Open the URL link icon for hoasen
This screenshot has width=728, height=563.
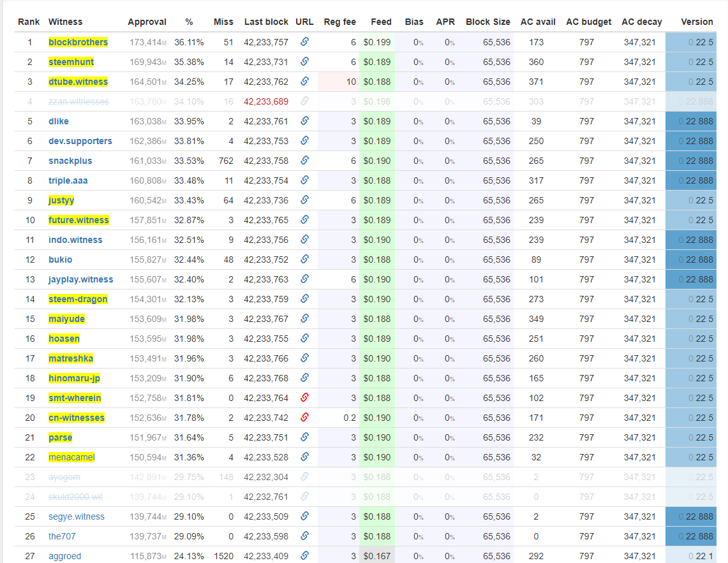pos(304,338)
